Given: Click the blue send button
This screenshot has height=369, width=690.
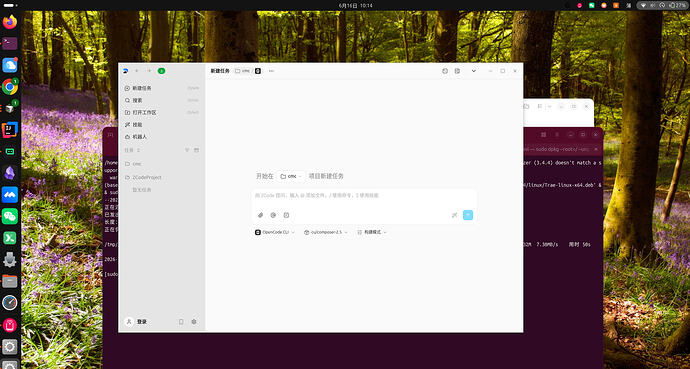Looking at the screenshot, I should coord(468,215).
